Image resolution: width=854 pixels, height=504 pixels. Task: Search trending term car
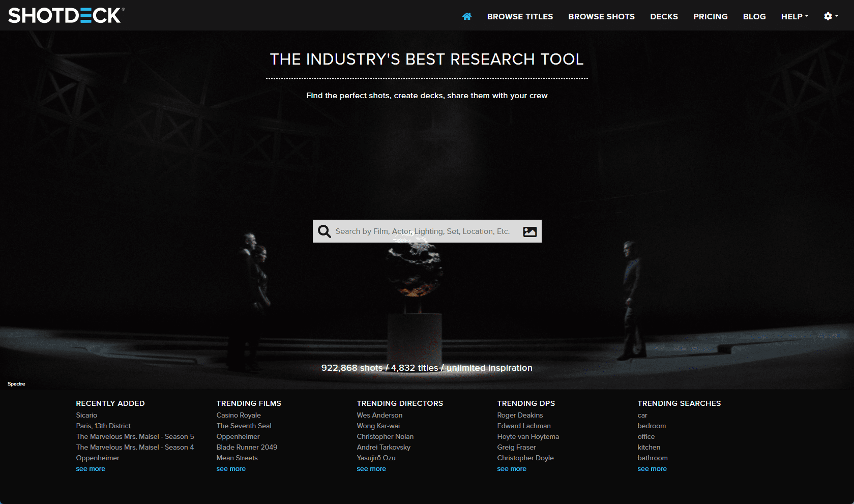click(x=642, y=415)
